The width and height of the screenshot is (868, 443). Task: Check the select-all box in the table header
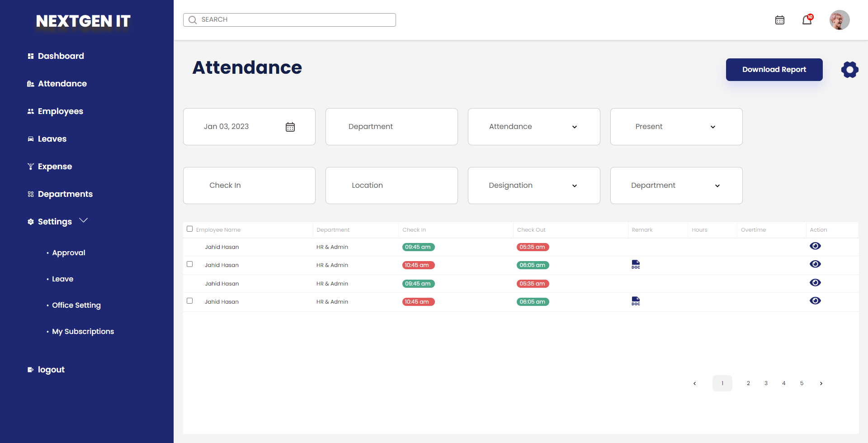coord(189,229)
